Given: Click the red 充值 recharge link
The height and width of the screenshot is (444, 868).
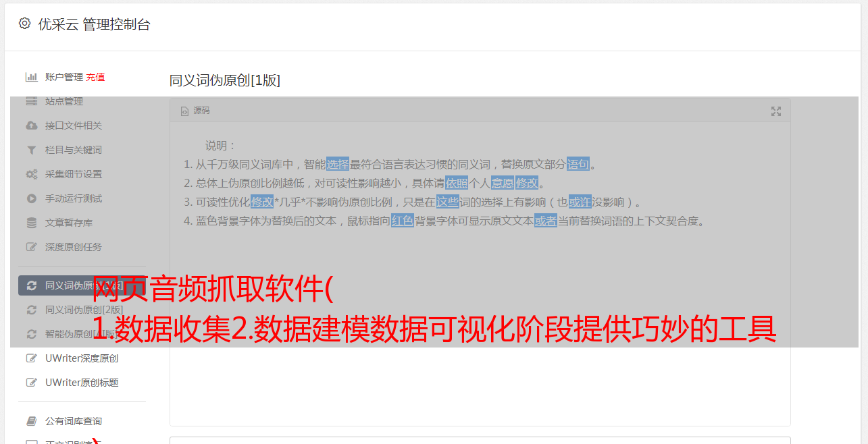Looking at the screenshot, I should pyautogui.click(x=95, y=77).
